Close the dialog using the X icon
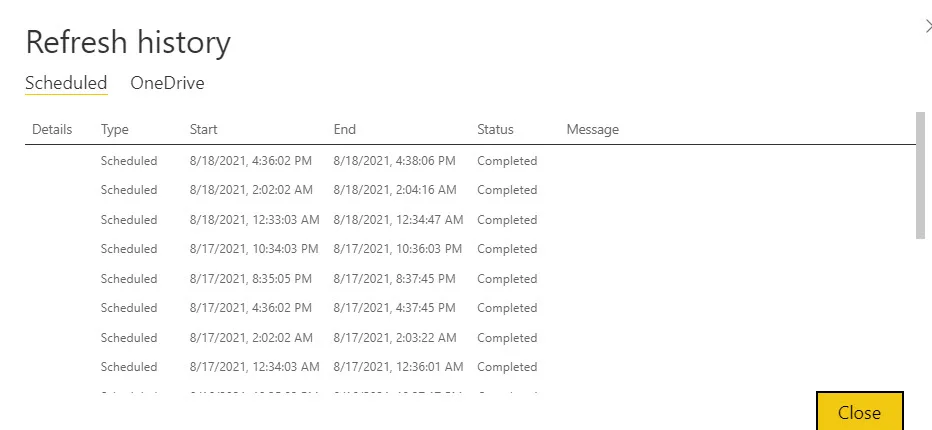This screenshot has width=932, height=430. point(927,27)
